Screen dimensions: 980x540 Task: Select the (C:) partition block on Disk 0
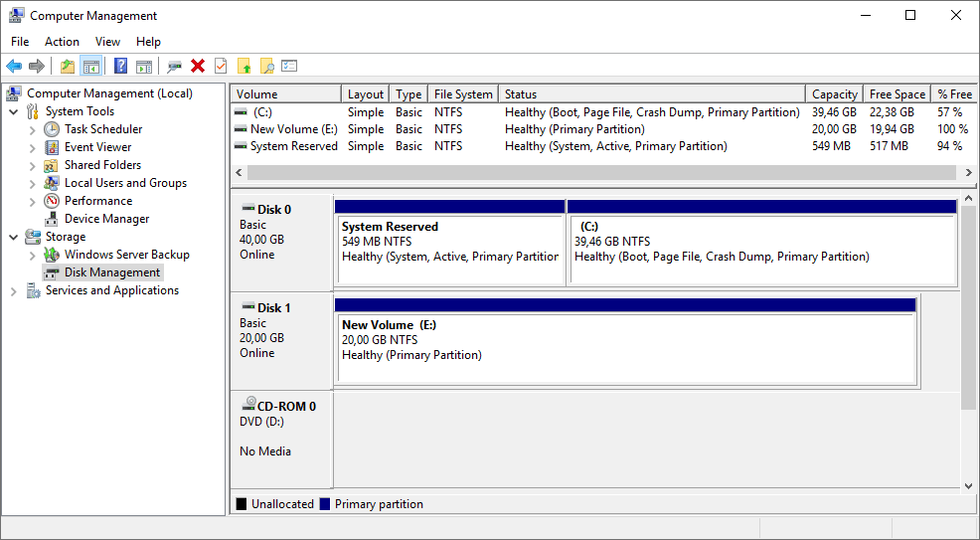[x=762, y=243]
